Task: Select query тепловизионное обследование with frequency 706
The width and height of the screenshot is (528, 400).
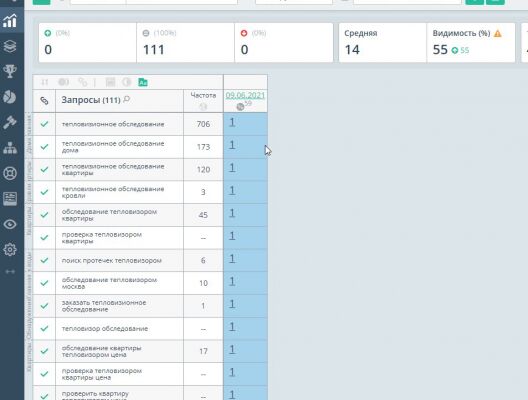Action: tap(113, 124)
